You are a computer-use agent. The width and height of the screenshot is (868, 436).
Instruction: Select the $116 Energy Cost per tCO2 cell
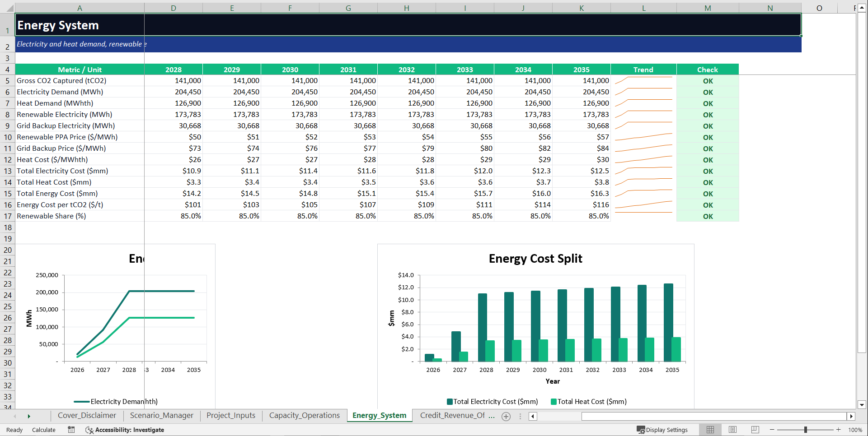point(582,205)
